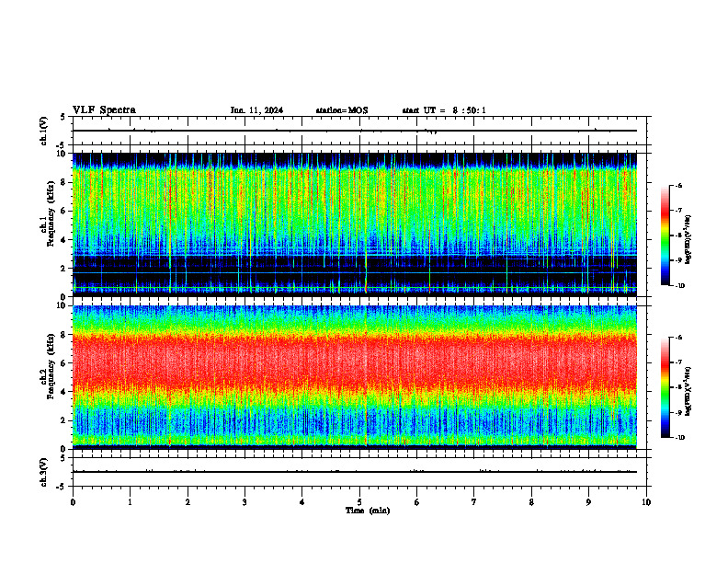The image size is (728, 563).
Task: Select the "start UT = 8:50:1" text
Action: click(x=444, y=110)
